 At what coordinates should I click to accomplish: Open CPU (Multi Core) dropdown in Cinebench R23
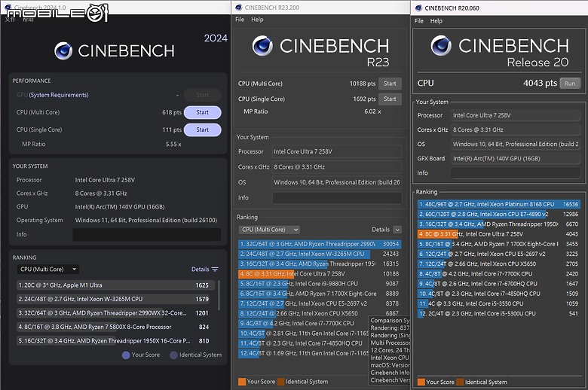click(x=269, y=230)
